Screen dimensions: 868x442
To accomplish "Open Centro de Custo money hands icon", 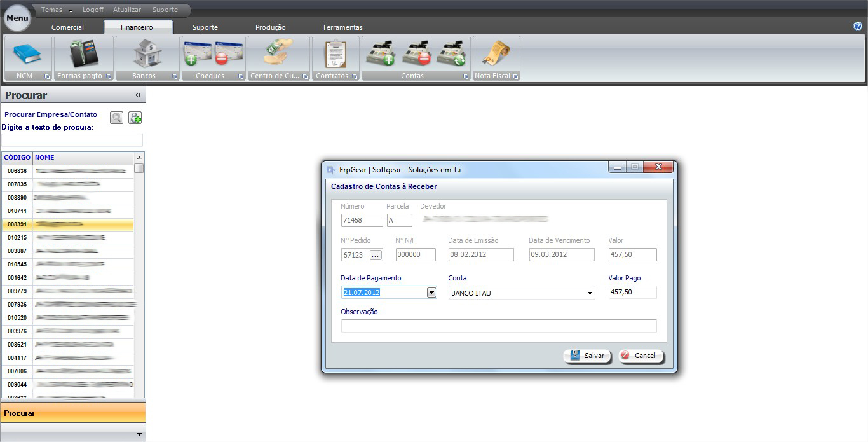I will pos(278,53).
